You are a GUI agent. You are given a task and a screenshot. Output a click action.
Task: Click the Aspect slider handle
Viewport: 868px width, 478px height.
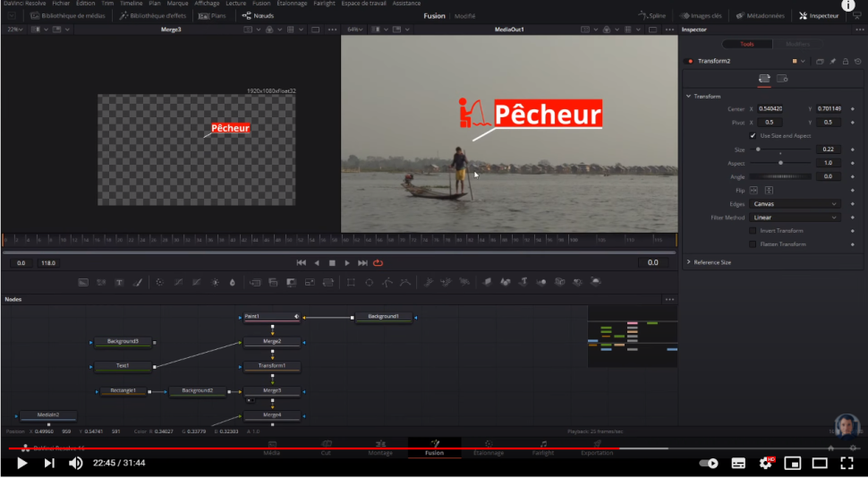tap(780, 164)
